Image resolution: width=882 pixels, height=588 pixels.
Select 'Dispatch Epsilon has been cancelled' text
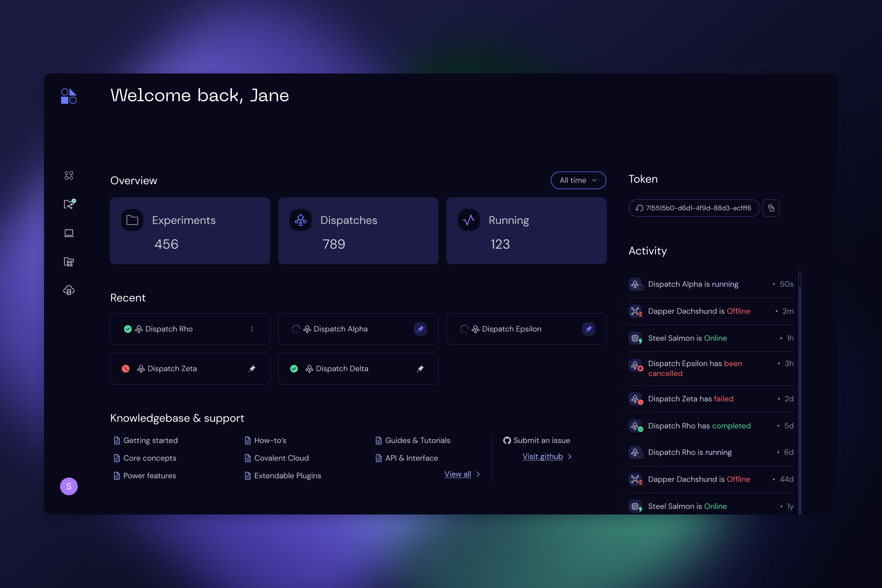695,368
